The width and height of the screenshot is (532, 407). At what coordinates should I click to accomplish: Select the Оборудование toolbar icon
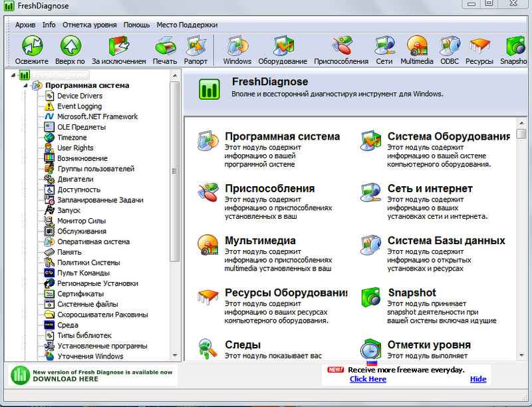[283, 45]
